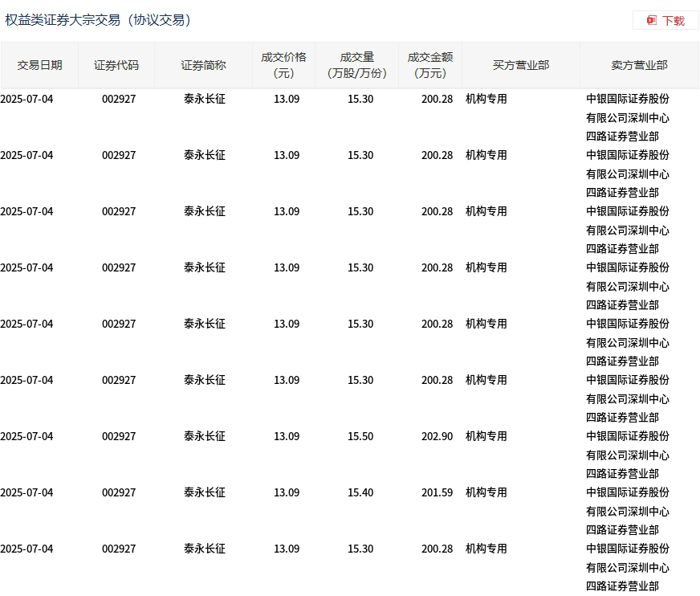The image size is (700, 596).
Task: Select the volume cell showing 15.40
Action: (x=360, y=493)
